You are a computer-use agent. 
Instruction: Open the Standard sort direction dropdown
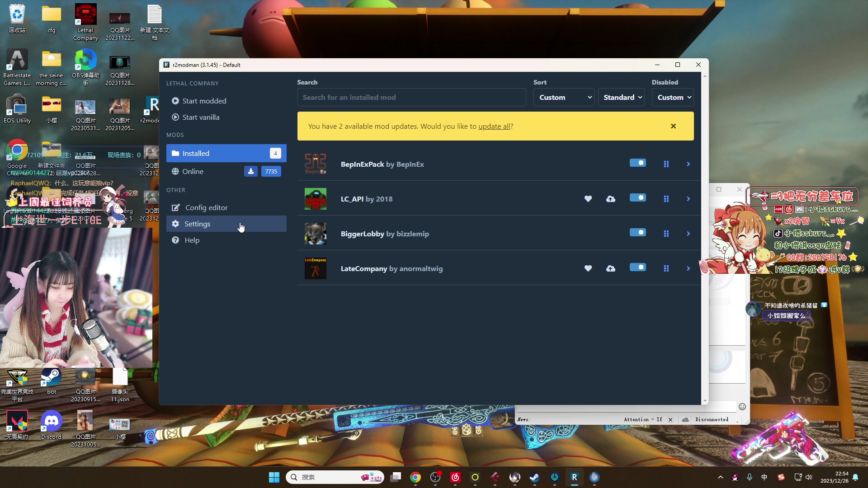[x=621, y=97]
